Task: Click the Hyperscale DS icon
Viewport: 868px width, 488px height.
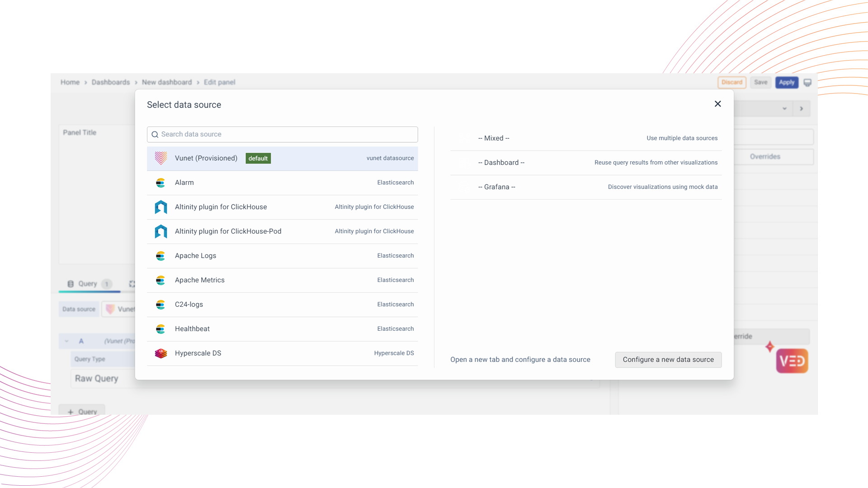Action: coord(161,353)
